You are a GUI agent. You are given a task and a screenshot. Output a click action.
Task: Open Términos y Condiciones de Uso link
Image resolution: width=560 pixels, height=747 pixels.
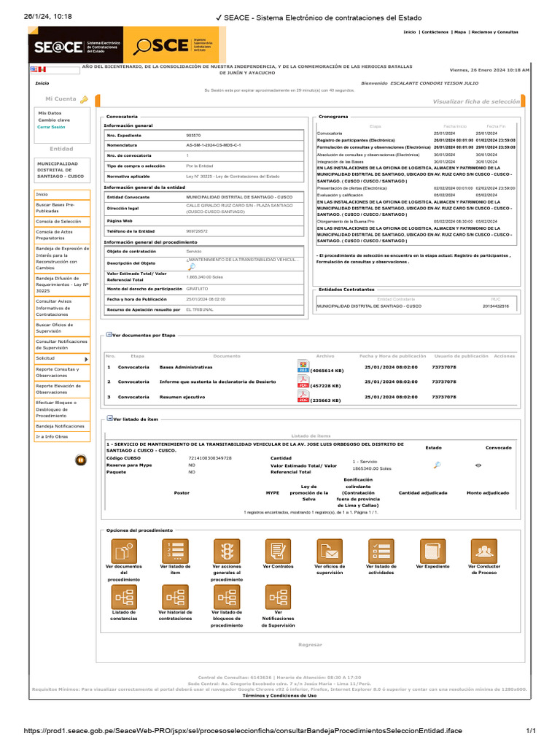(279, 695)
